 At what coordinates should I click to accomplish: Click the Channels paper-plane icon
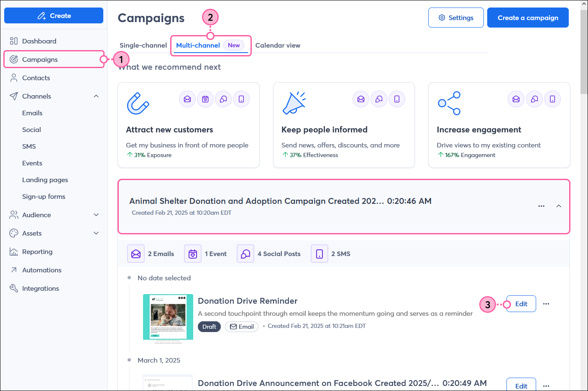tap(13, 96)
